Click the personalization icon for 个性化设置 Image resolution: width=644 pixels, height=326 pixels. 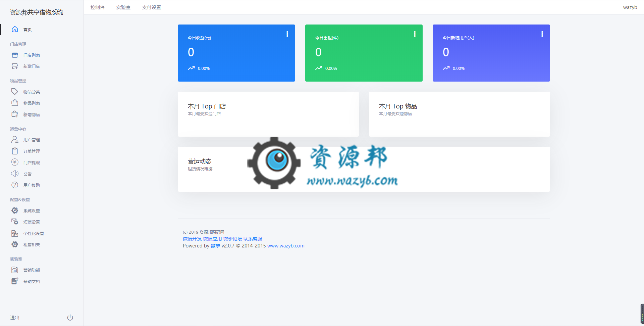click(15, 233)
